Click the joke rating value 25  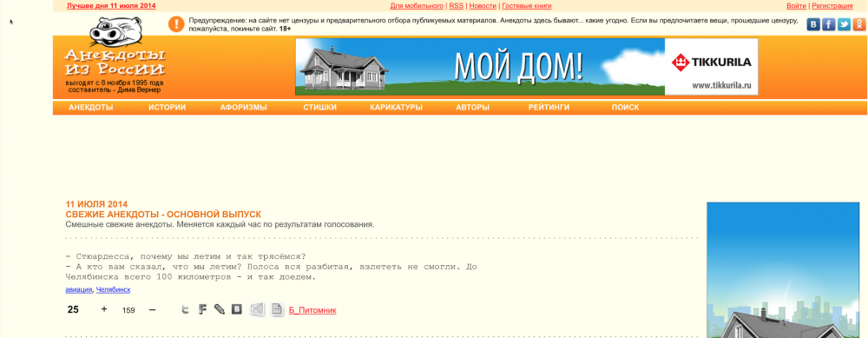(73, 309)
